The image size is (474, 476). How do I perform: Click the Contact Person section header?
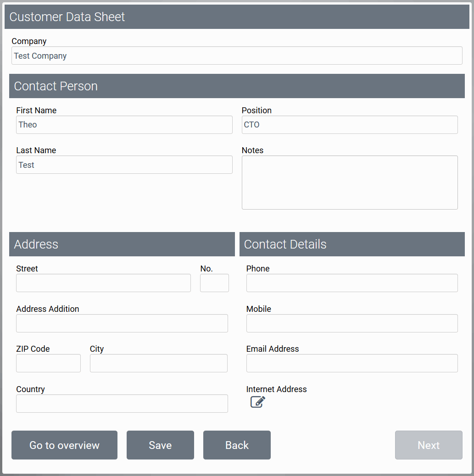click(x=237, y=86)
